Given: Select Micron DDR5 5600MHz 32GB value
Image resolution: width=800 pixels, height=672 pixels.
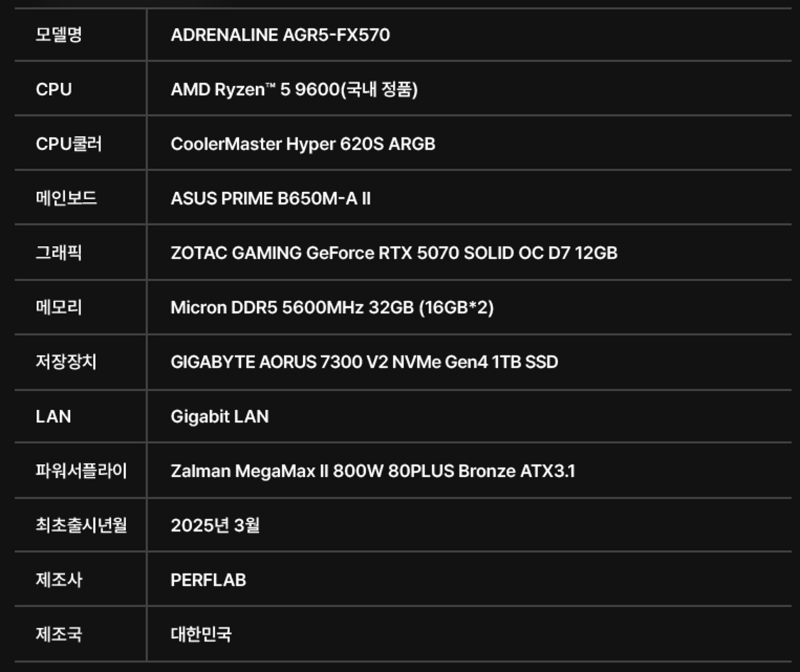Looking at the screenshot, I should coord(332,308).
